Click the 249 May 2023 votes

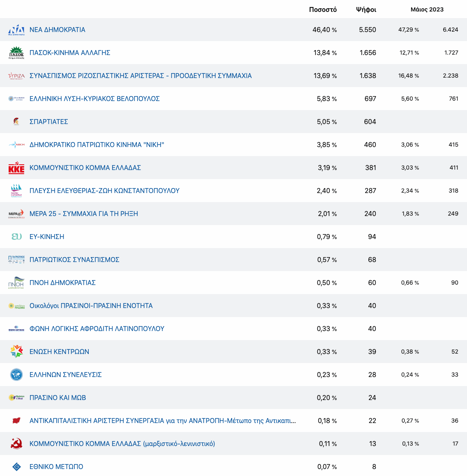click(453, 214)
